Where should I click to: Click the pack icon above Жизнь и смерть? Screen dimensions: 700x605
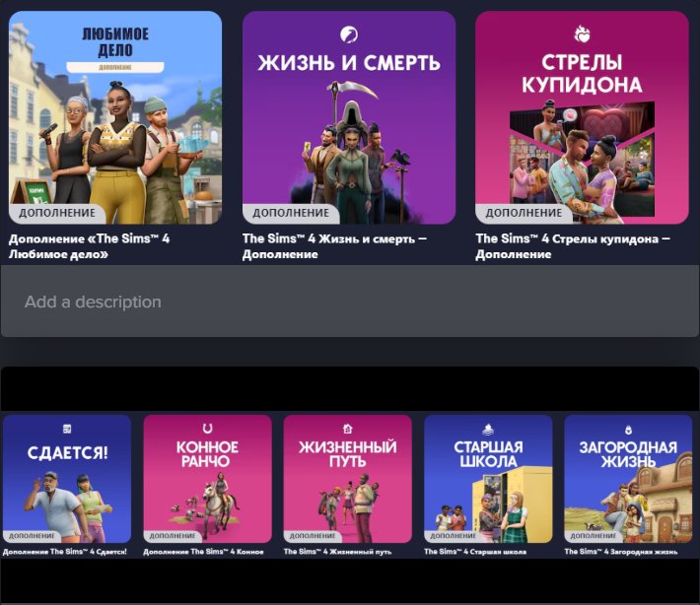click(x=349, y=35)
